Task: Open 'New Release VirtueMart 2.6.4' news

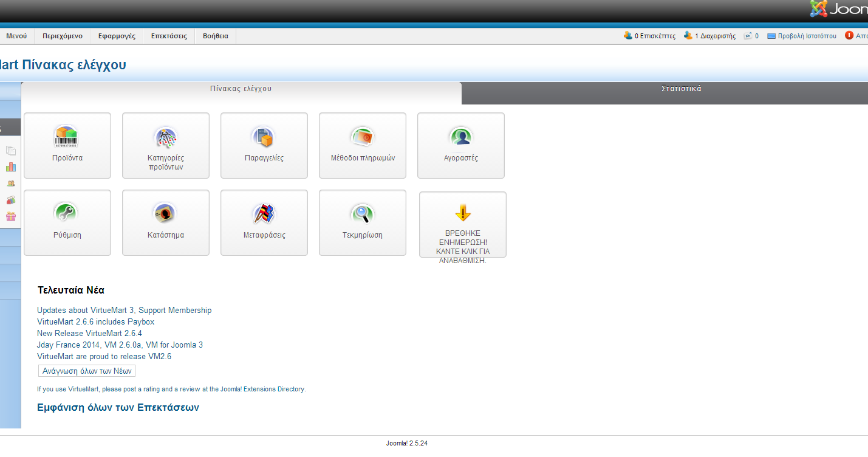Action: coord(89,333)
